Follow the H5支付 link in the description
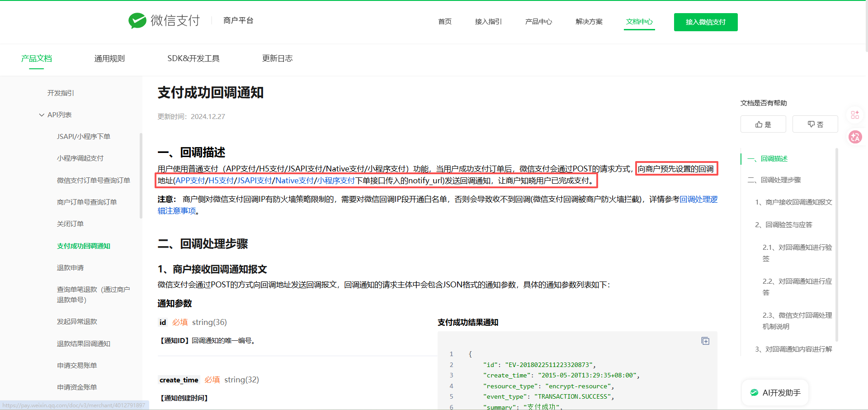 [221, 181]
